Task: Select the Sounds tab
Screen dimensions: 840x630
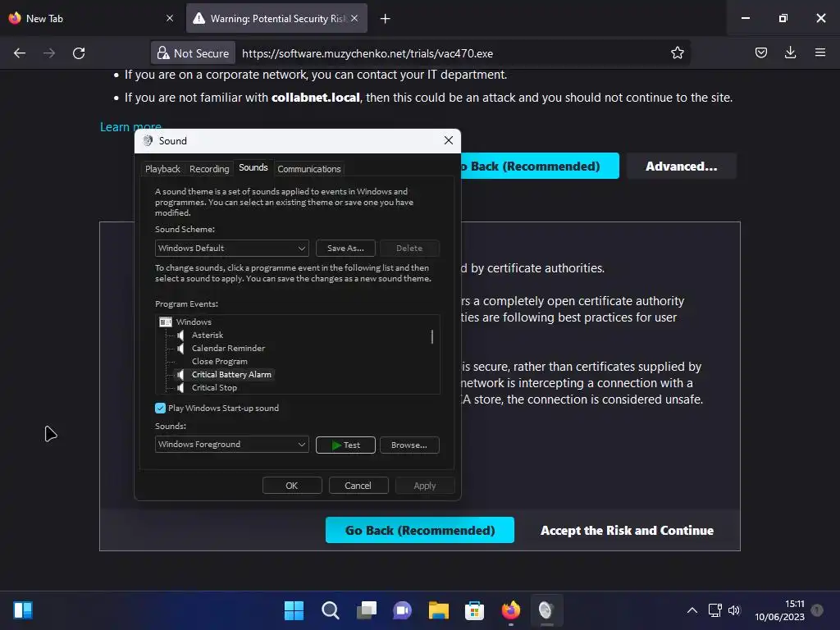Action: coord(253,167)
